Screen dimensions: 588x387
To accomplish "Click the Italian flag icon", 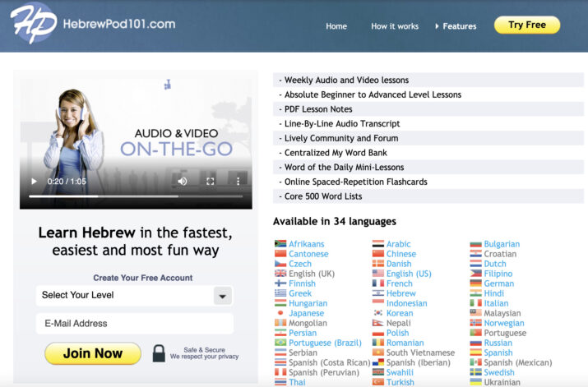I will [x=475, y=303].
